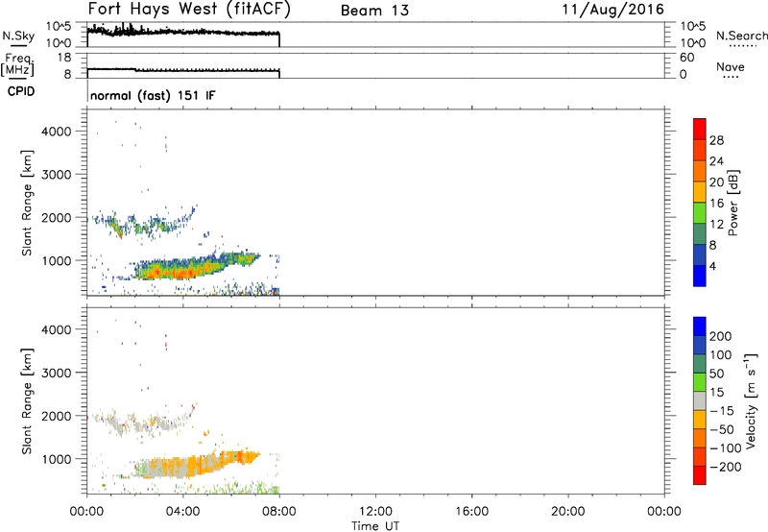Click the frequency trace in Freq panel
This screenshot has height=532, width=768.
point(183,70)
